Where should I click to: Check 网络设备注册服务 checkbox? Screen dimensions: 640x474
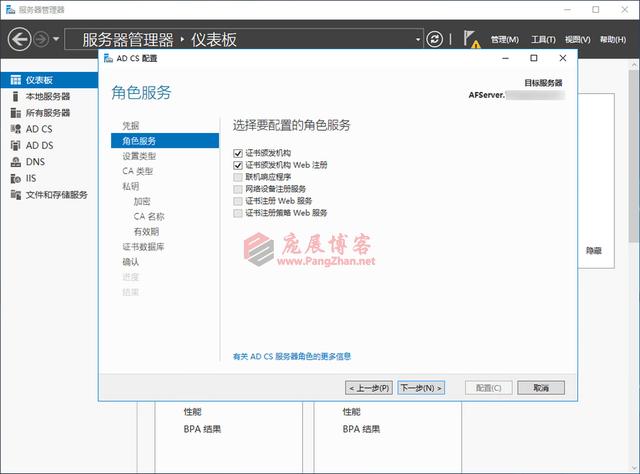238,189
